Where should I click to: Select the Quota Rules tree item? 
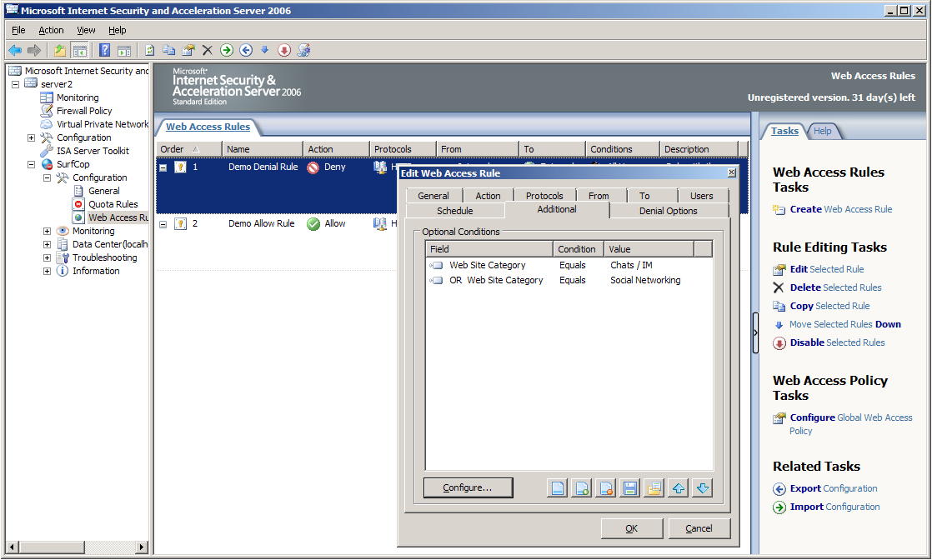pos(113,204)
